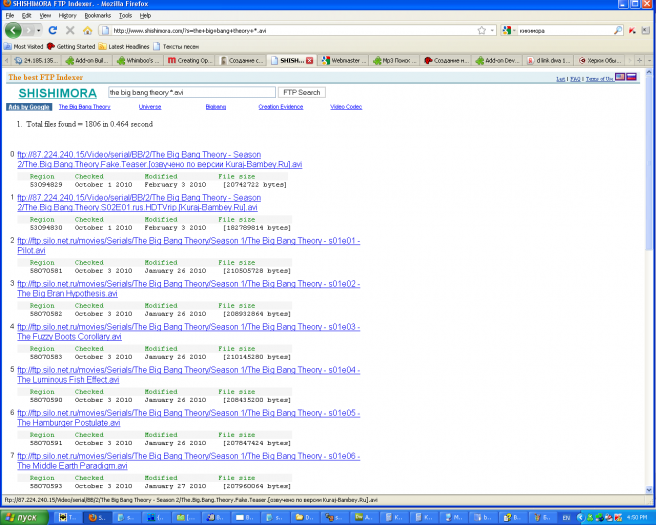Image resolution: width=656 pixels, height=525 pixels.
Task: Open the Тексты песен bookmark
Action: click(176, 46)
